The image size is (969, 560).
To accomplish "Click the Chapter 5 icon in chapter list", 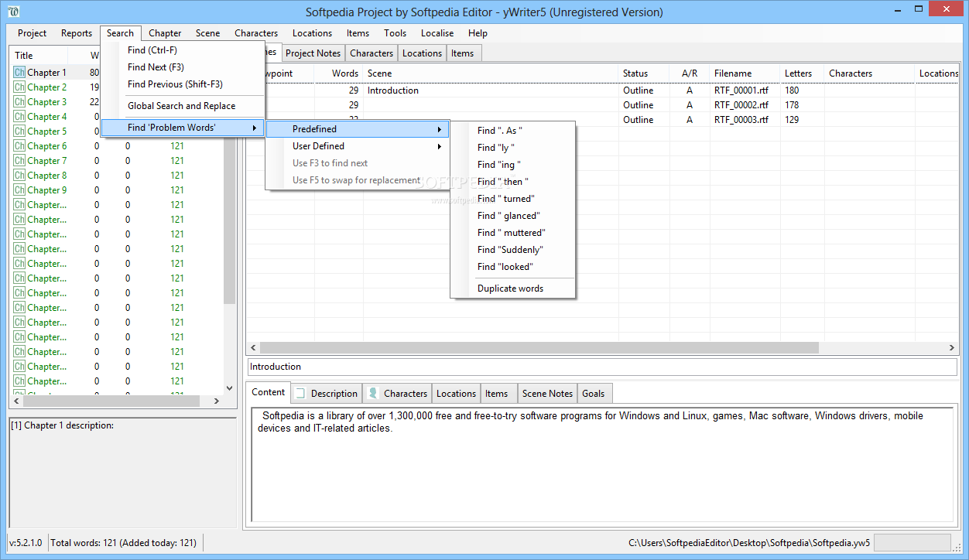I will (19, 131).
